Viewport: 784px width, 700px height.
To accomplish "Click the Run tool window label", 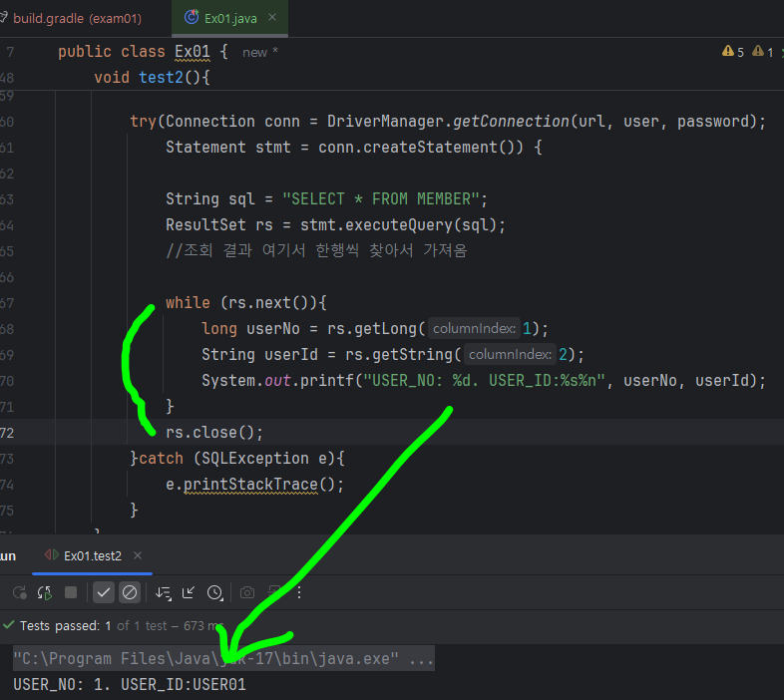I will (x=8, y=556).
